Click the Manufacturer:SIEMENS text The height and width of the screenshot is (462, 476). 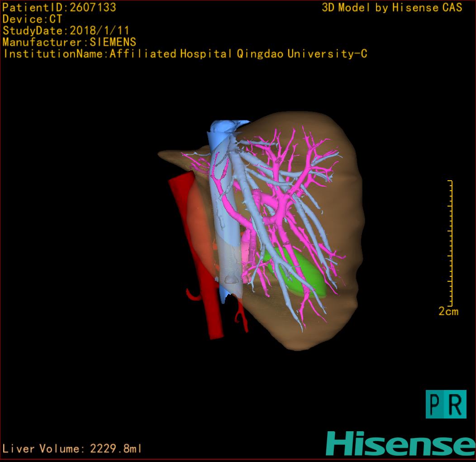[x=69, y=42]
